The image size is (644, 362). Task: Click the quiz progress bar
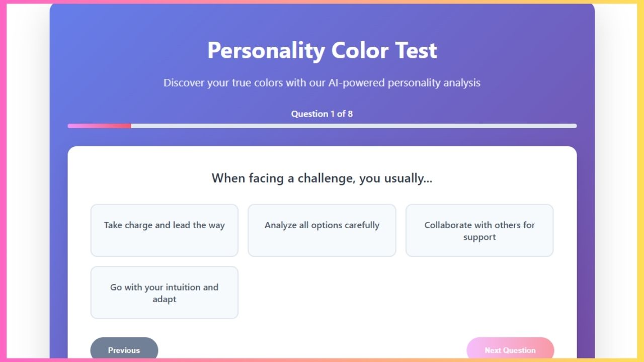[x=322, y=126]
